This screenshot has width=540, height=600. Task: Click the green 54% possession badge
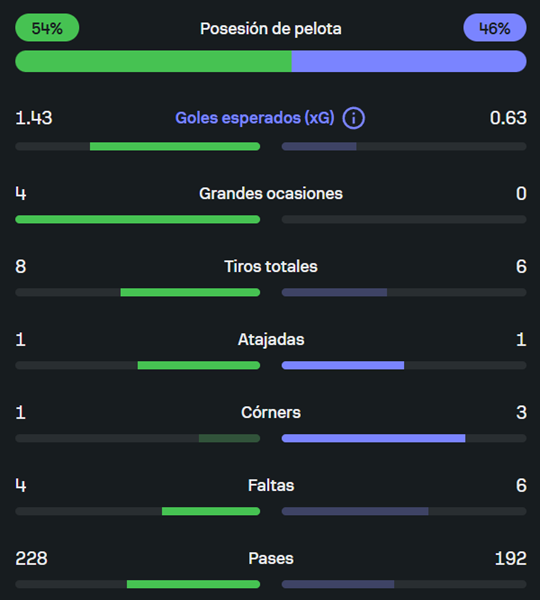47,28
